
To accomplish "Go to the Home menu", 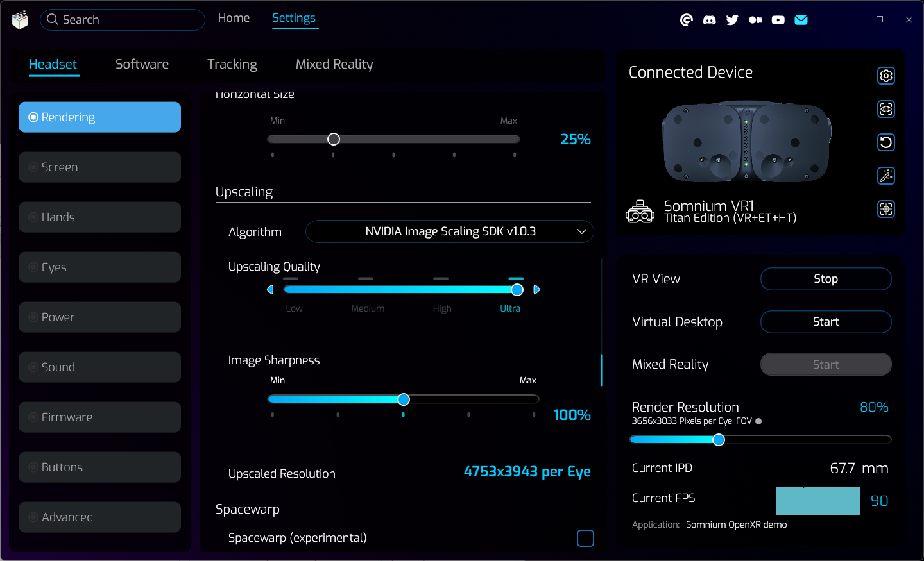I will point(234,18).
